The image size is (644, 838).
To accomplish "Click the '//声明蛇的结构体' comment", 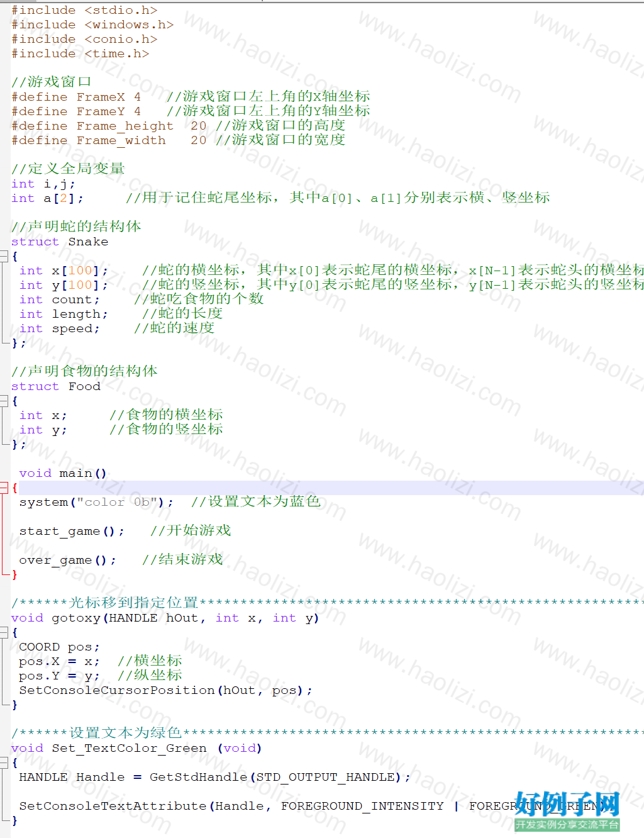I will [x=76, y=226].
